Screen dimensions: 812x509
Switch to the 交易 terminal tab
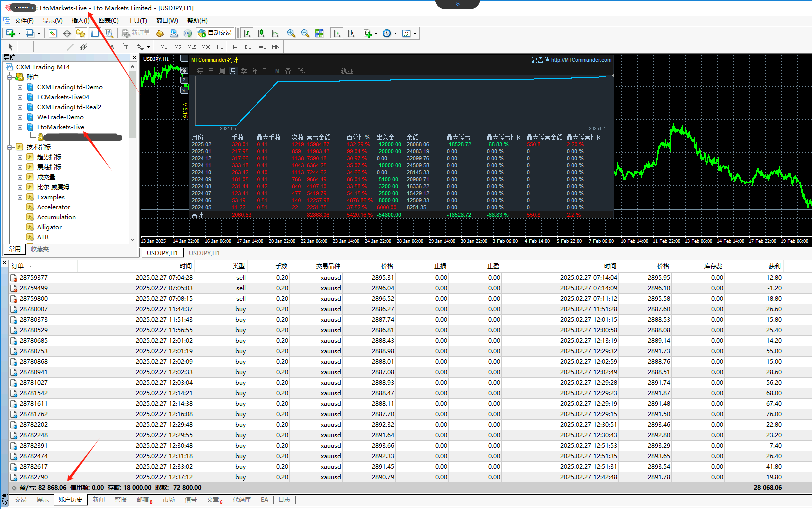[20, 500]
